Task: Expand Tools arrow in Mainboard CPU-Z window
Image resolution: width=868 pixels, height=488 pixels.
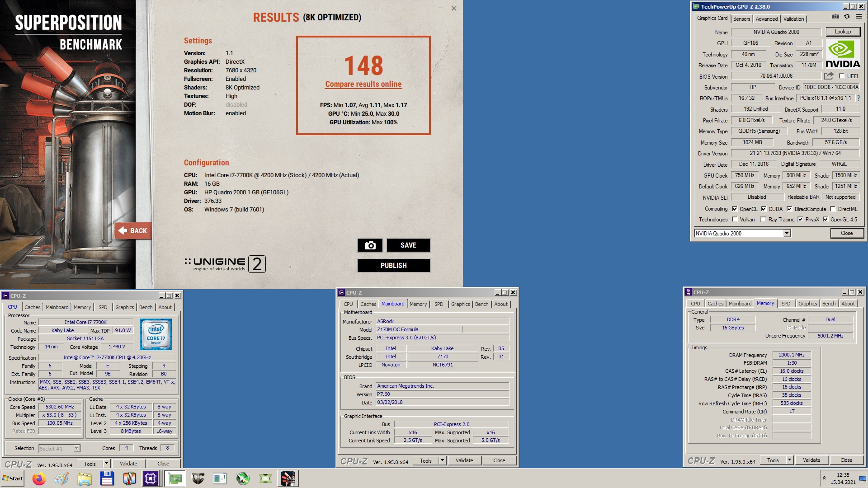Action: tap(442, 460)
